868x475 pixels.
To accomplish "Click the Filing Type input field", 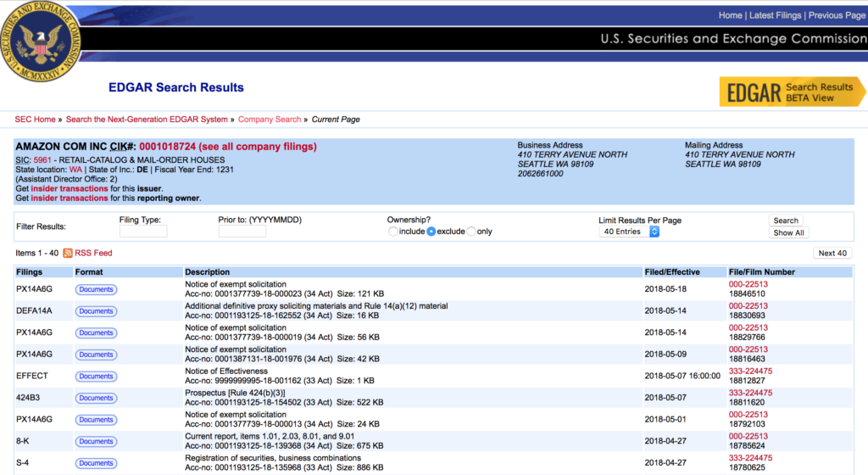I will coord(142,232).
